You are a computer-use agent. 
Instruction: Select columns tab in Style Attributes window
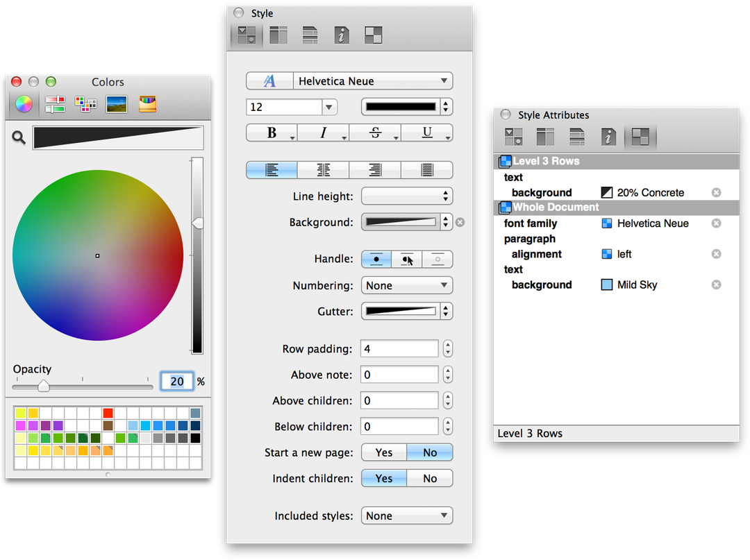pos(545,137)
